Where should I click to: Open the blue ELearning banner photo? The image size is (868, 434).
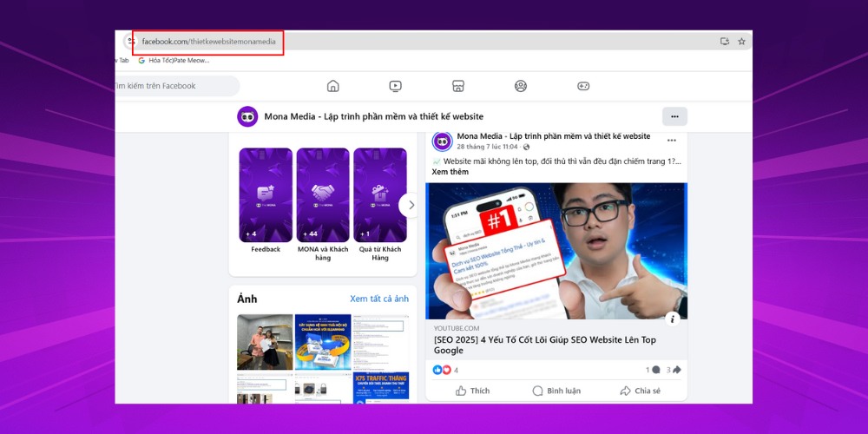click(323, 341)
